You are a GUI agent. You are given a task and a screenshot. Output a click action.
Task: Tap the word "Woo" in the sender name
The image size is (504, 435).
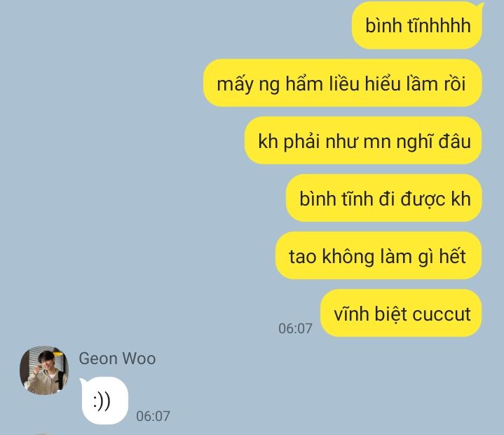(x=139, y=359)
